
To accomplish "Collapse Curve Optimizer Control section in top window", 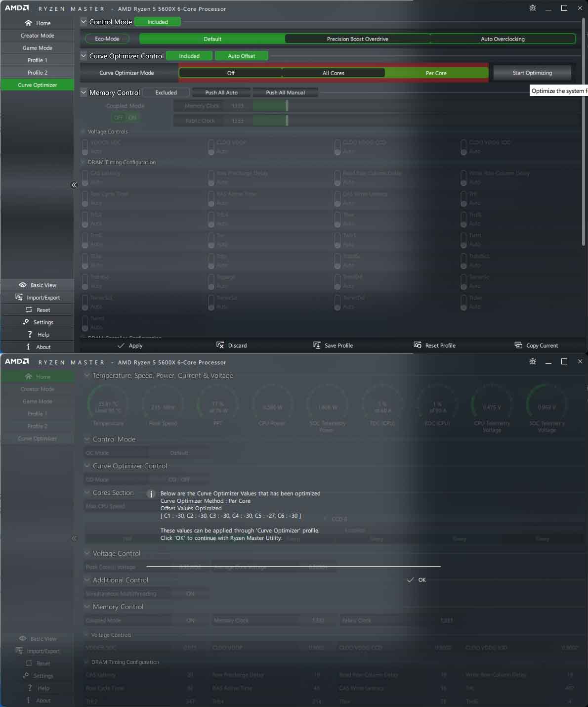I will [x=84, y=56].
